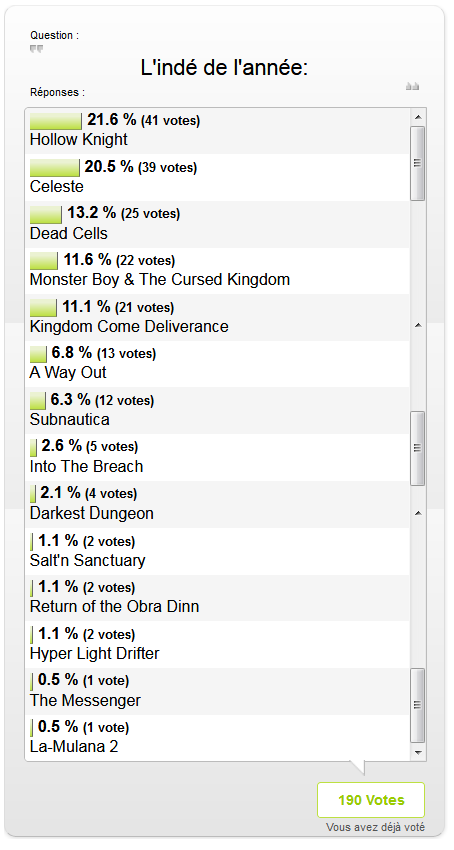Click the bottom scrollbar down arrow
The image size is (454, 850).
418,752
